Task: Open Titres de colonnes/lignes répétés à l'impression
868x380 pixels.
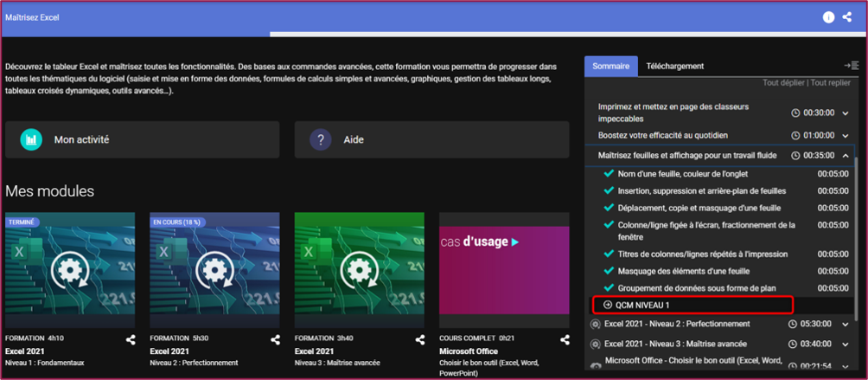Action: (703, 254)
